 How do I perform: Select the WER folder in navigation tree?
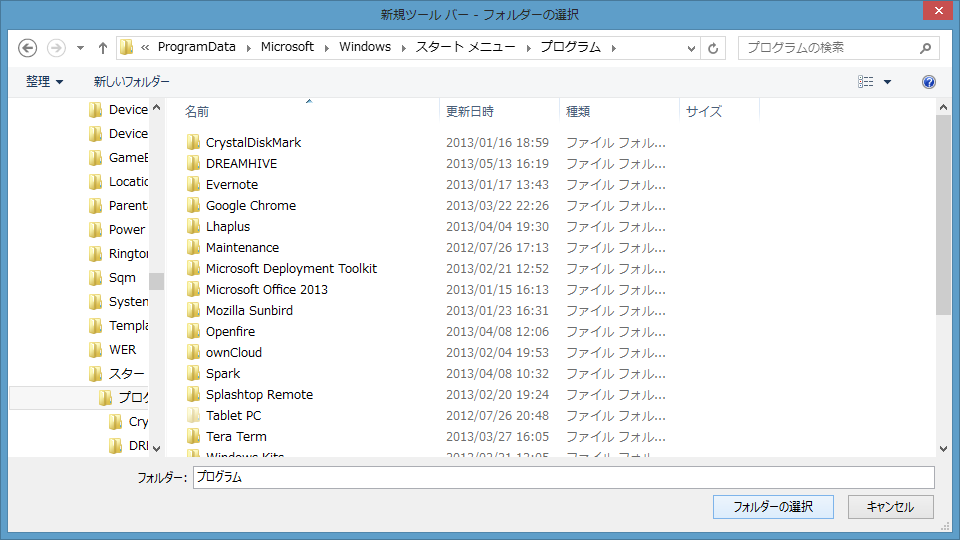tap(113, 350)
